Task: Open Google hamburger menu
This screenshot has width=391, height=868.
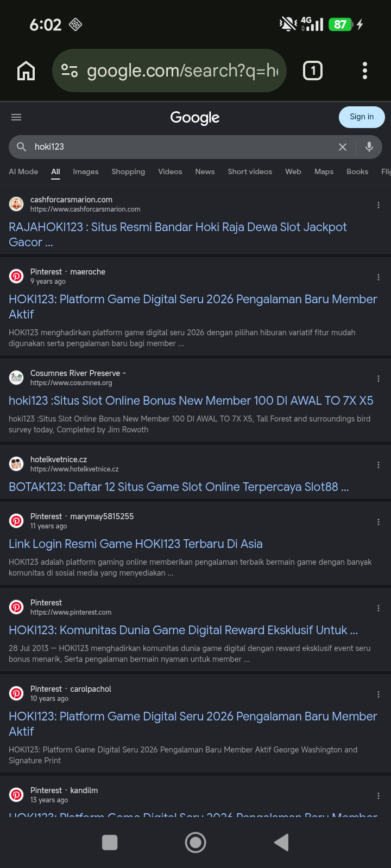Action: 16,117
